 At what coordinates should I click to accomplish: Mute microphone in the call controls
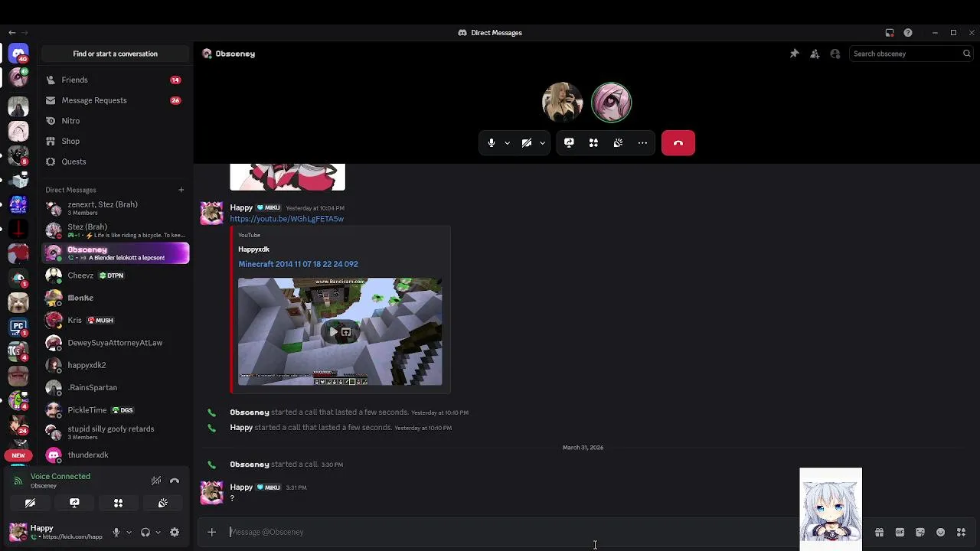click(x=492, y=143)
